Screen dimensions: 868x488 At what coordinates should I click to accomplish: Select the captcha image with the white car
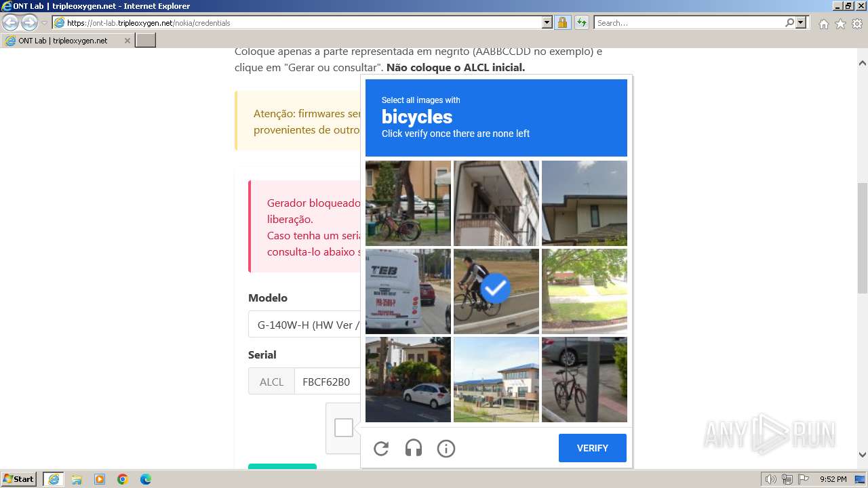(408, 380)
